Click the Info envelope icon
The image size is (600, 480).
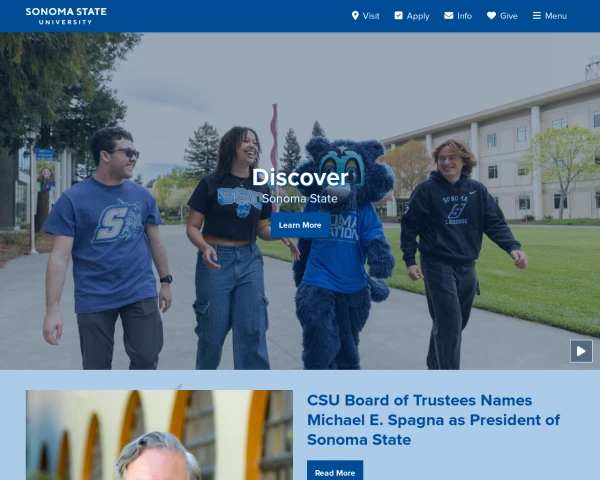click(x=448, y=16)
